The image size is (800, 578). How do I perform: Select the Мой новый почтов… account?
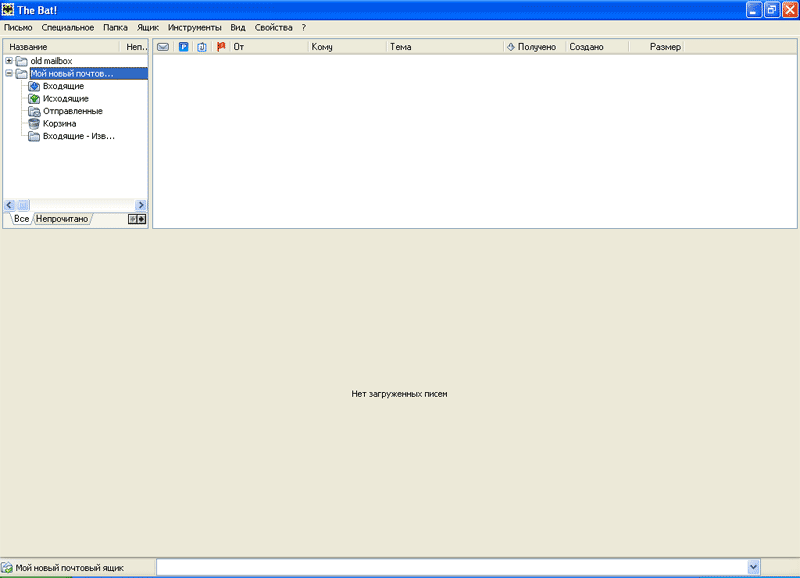click(x=88, y=73)
